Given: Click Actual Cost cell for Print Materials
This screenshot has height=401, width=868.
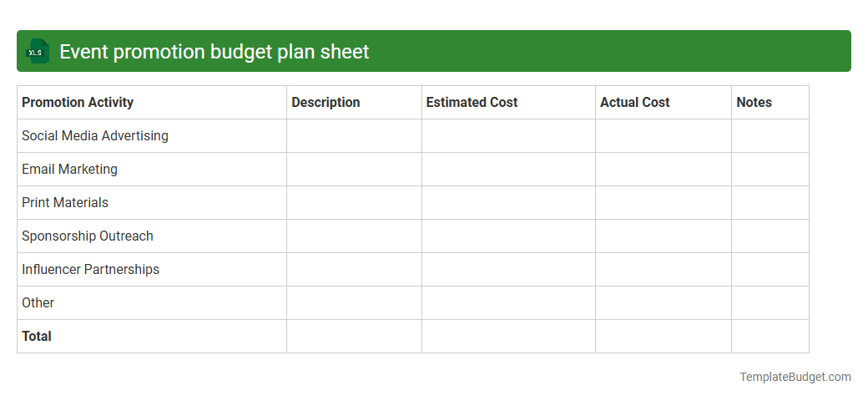Looking at the screenshot, I should [664, 203].
